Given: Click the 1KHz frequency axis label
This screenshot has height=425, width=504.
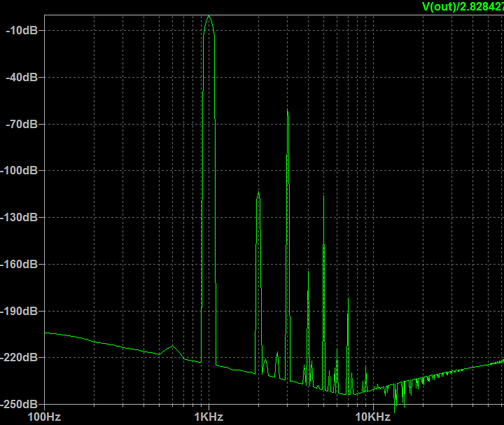Looking at the screenshot, I should (x=209, y=417).
